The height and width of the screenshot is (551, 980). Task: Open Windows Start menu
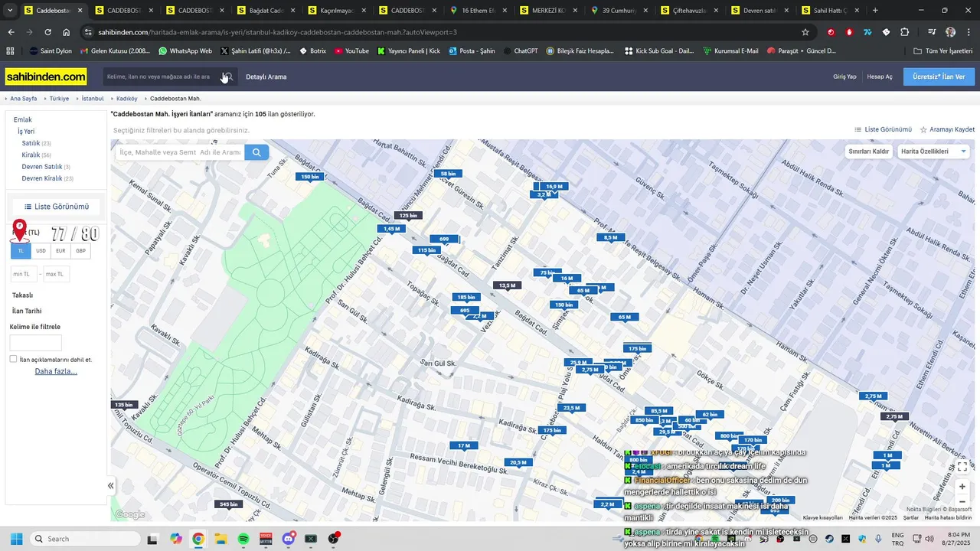pyautogui.click(x=16, y=539)
